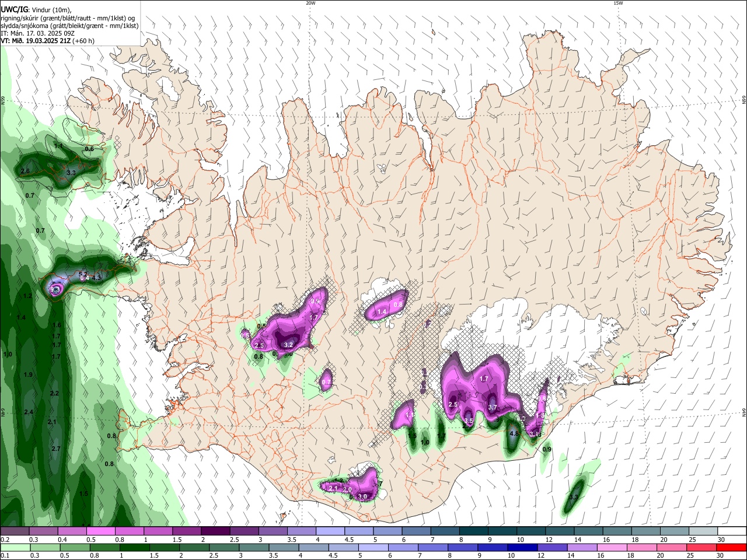Click the lavender snow swatch between 4 and 4.5
The width and height of the screenshot is (747, 560).
330,531
